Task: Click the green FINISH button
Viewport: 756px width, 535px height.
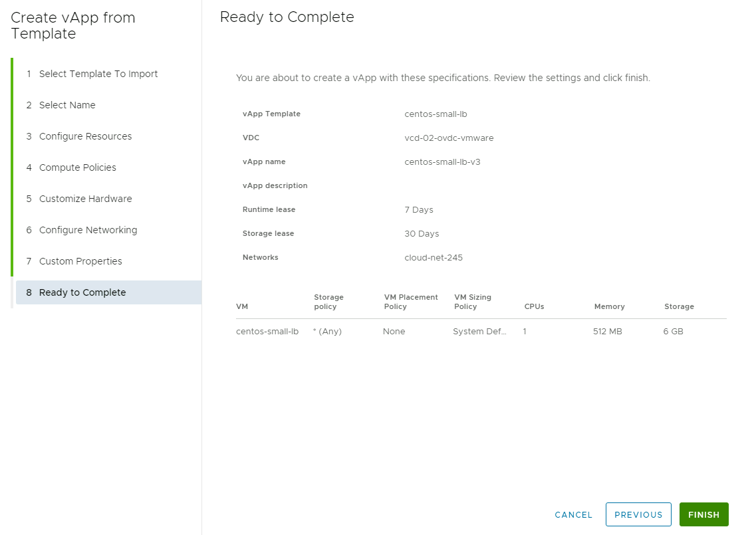Action: coord(703,514)
